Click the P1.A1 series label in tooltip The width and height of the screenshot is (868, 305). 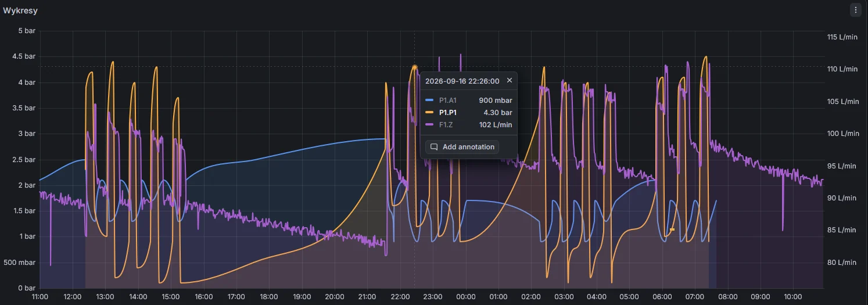(448, 101)
